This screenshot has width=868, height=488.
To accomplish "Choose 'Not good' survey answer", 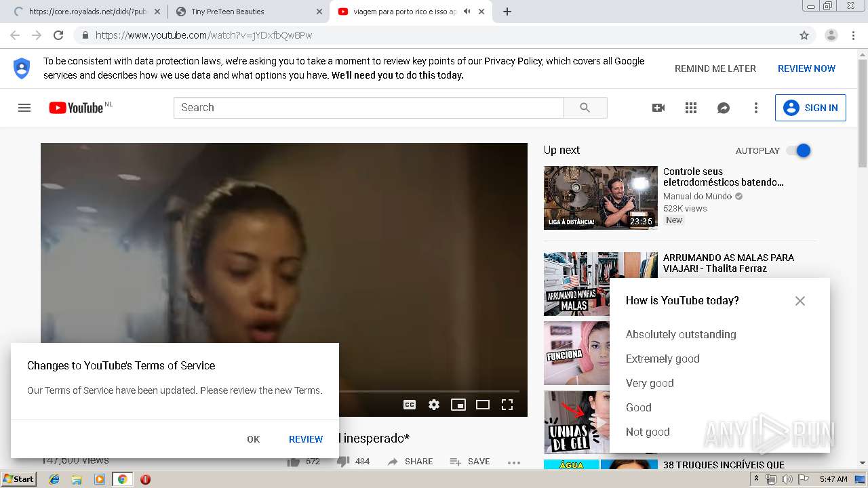I will [x=648, y=432].
